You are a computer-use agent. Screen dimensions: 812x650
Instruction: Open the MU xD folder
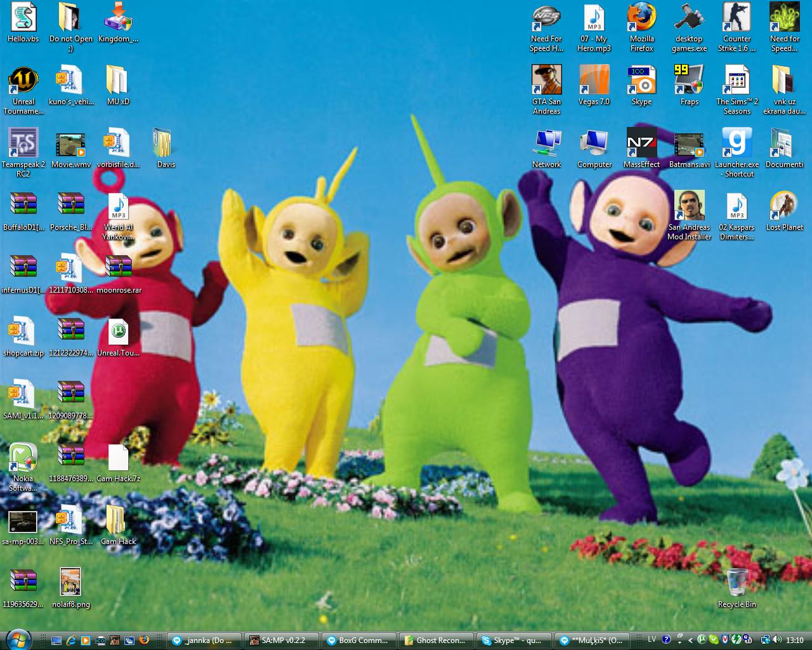click(118, 86)
